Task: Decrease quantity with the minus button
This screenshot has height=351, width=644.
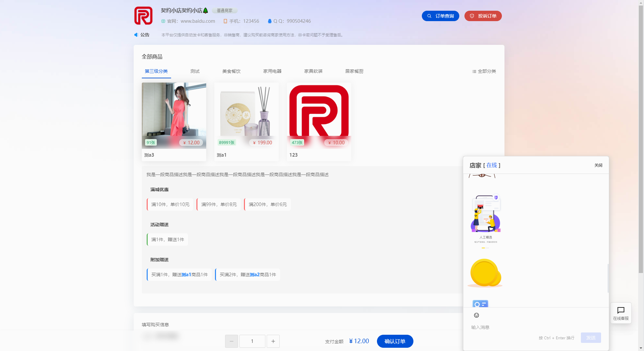Action: pos(232,341)
